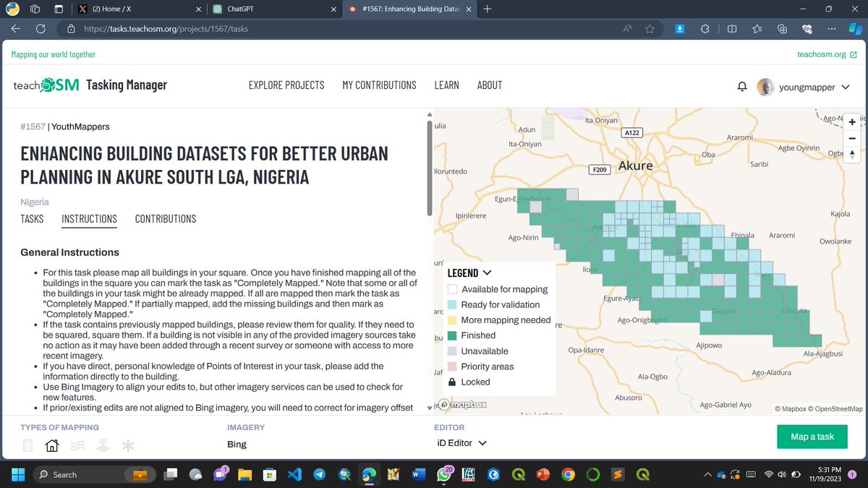Viewport: 868px width, 488px height.
Task: Select the Waterways mapping type icon
Action: (77, 445)
